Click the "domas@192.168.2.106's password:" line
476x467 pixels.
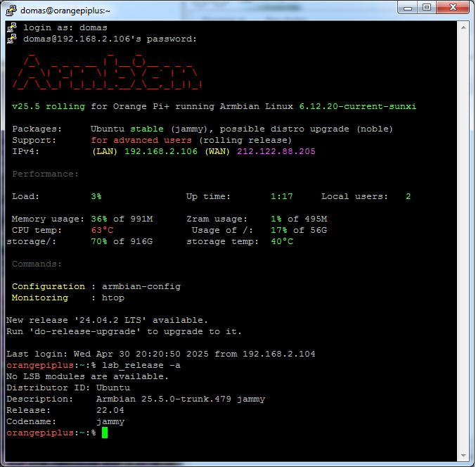pyautogui.click(x=110, y=39)
